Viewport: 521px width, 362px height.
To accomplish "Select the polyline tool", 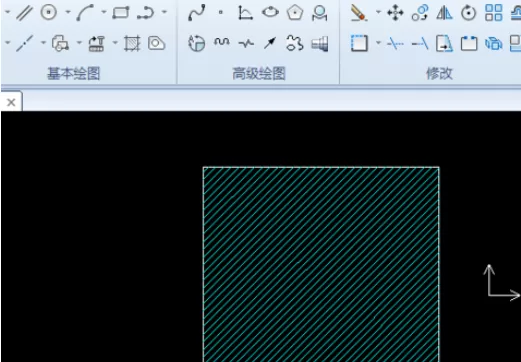I will [145, 13].
